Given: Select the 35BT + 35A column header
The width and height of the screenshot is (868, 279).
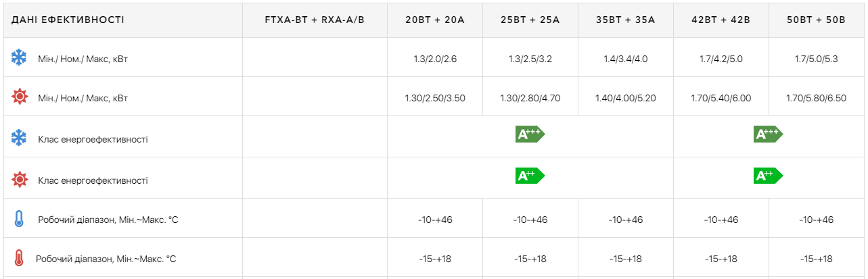Looking at the screenshot, I should [626, 20].
